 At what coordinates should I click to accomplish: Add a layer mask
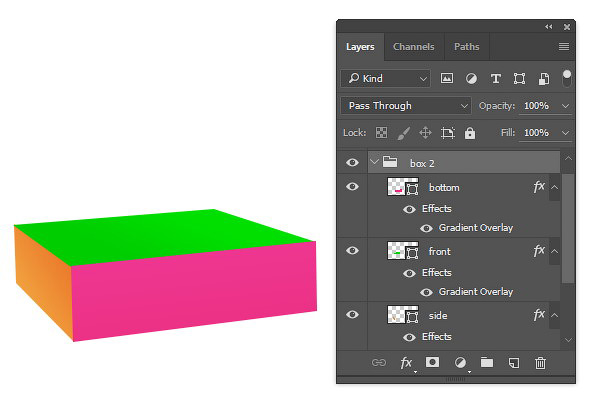pyautogui.click(x=432, y=363)
